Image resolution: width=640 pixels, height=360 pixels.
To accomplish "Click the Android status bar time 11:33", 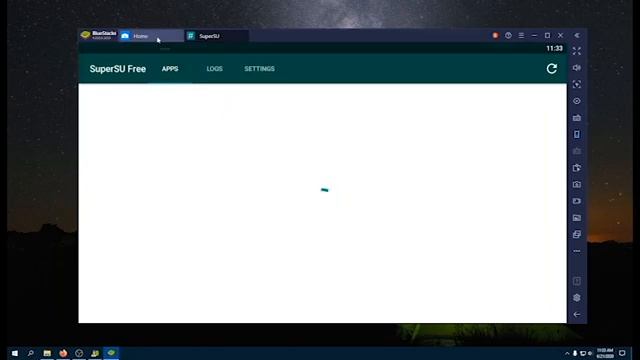I will click(x=554, y=49).
